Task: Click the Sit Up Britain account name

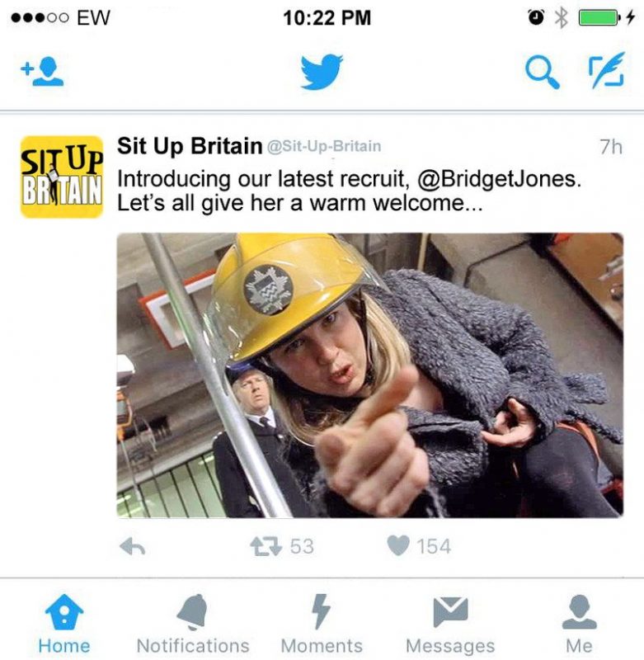Action: click(190, 146)
